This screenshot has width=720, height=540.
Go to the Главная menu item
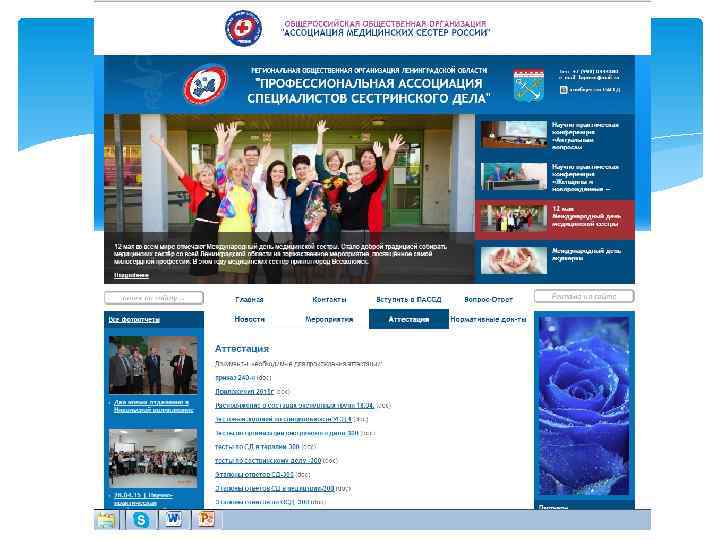coord(249,299)
